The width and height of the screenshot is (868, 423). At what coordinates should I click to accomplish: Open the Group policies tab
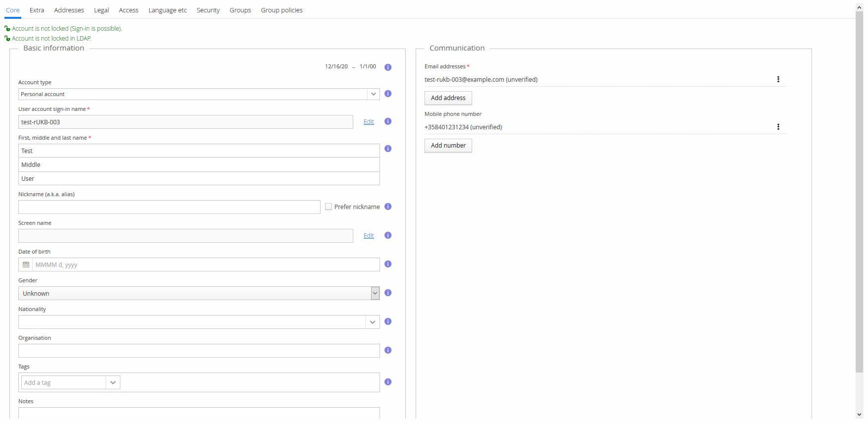tap(281, 10)
